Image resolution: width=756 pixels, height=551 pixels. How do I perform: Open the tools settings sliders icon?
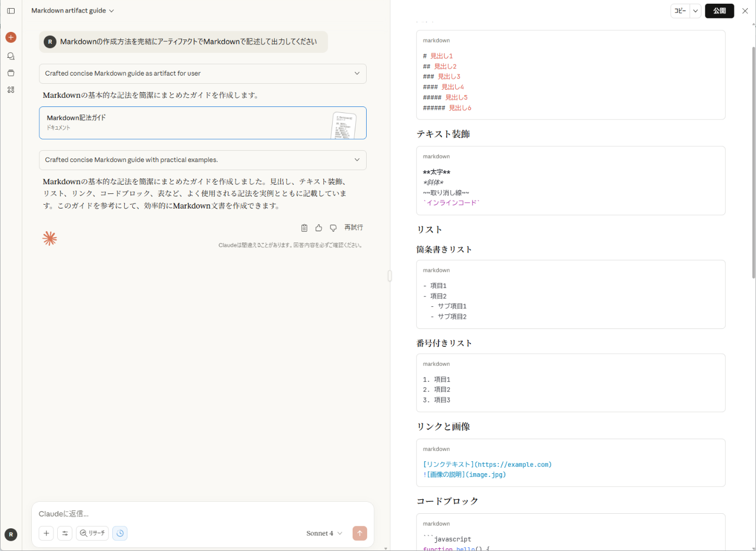click(x=65, y=533)
